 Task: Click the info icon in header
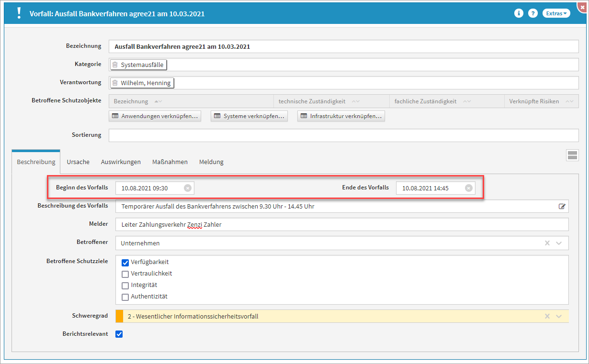[518, 13]
